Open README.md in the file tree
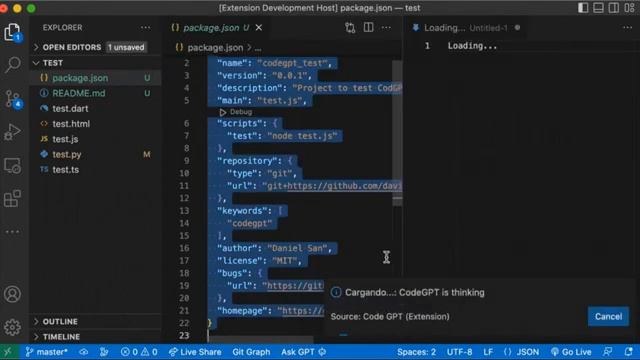The height and width of the screenshot is (360, 640). pos(95,93)
